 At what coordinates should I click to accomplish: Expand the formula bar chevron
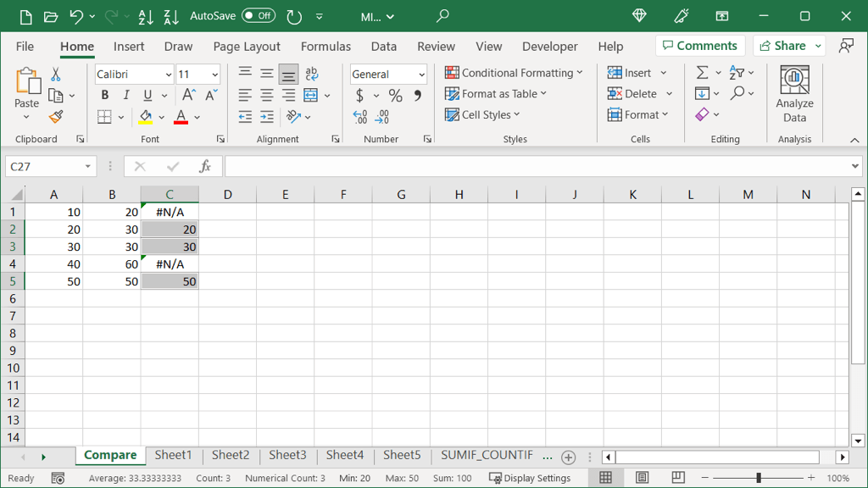point(854,166)
